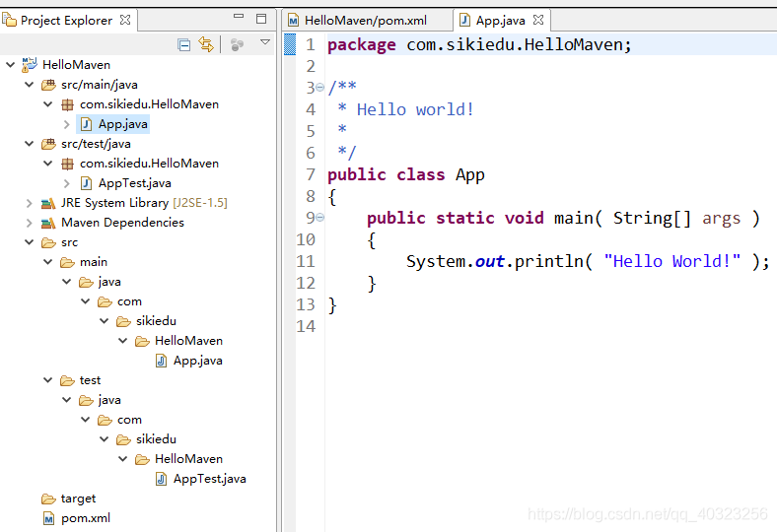Screen dimensions: 777x532
Task: Collapse the src/main/java source folder
Action: (30, 85)
